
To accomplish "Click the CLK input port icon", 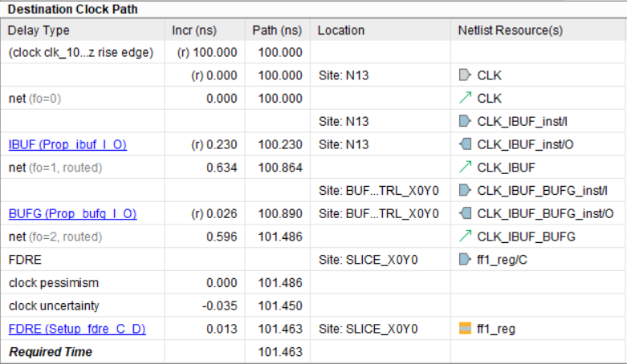I will click(x=464, y=75).
